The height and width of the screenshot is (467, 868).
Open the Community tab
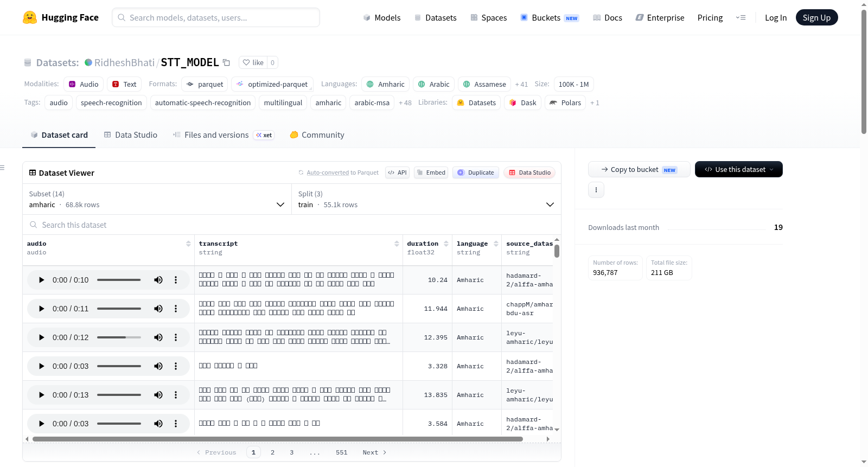point(317,135)
